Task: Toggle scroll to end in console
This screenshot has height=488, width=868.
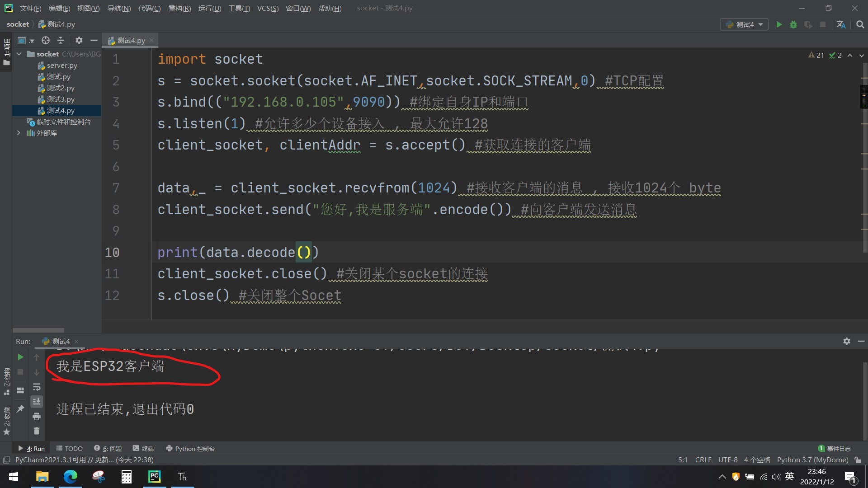Action: tap(37, 401)
